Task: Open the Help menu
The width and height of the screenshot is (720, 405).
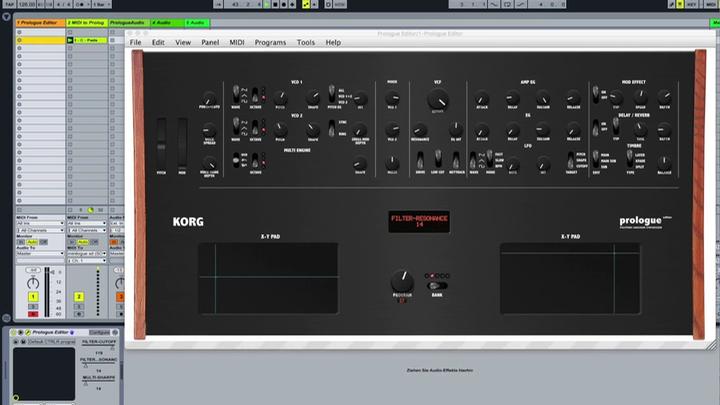Action: coord(333,42)
